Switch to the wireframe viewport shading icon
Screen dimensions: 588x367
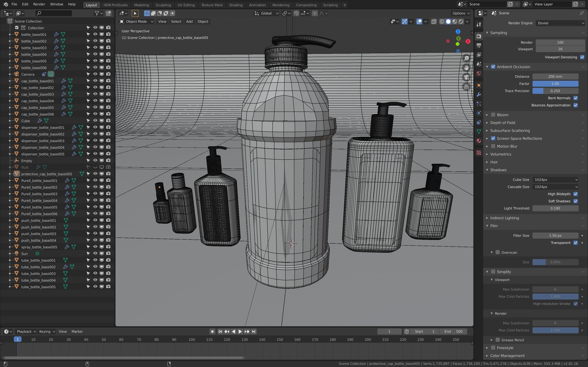tap(442, 22)
